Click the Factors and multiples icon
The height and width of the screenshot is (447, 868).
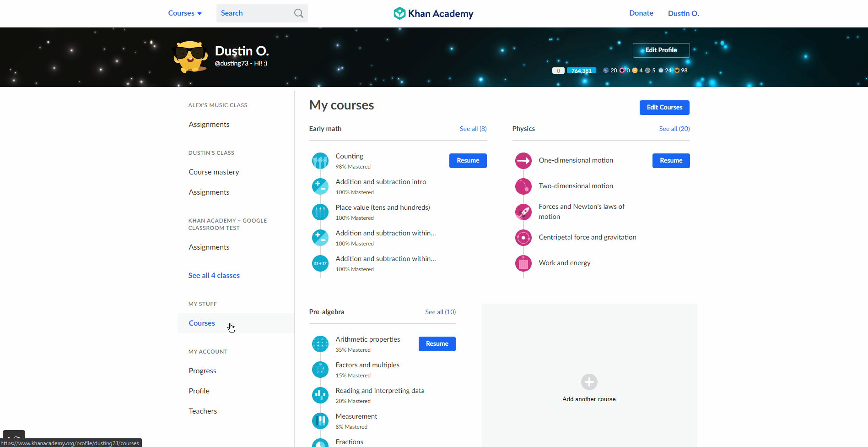[320, 370]
